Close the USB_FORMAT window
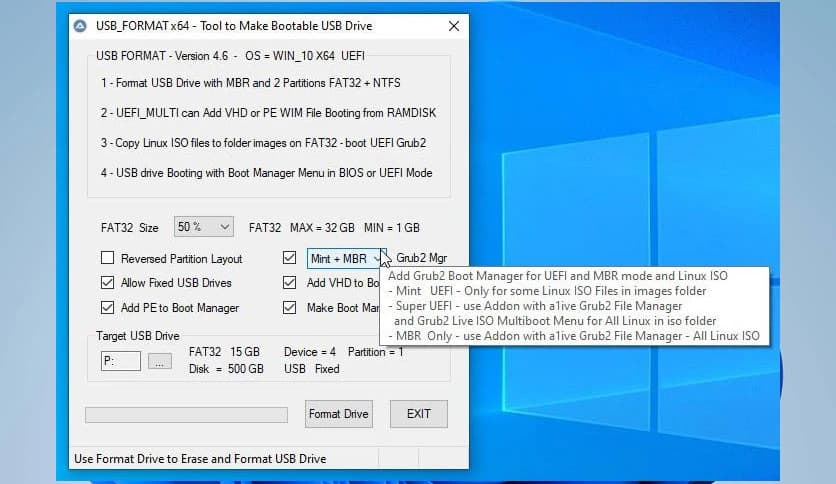Viewport: 836px width, 484px height. coord(454,26)
